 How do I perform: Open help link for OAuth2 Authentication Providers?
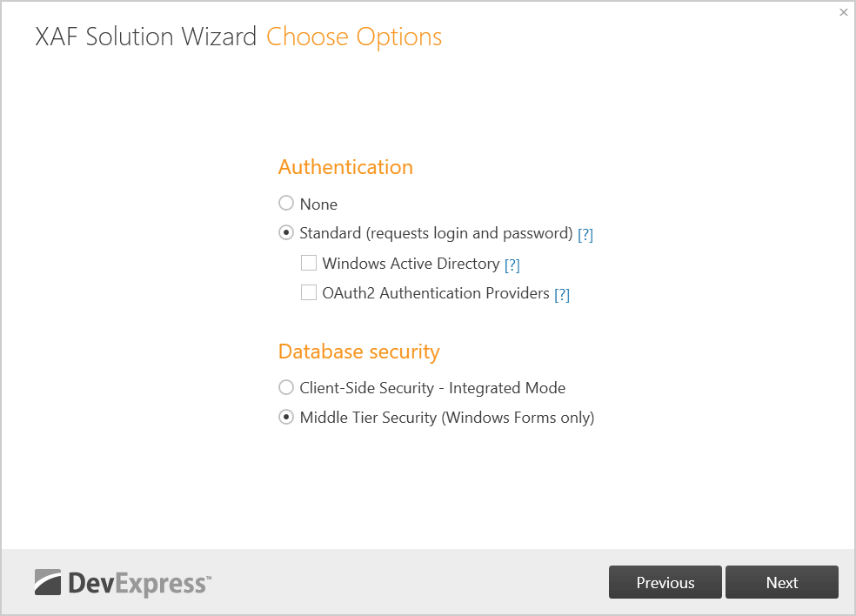pyautogui.click(x=562, y=293)
